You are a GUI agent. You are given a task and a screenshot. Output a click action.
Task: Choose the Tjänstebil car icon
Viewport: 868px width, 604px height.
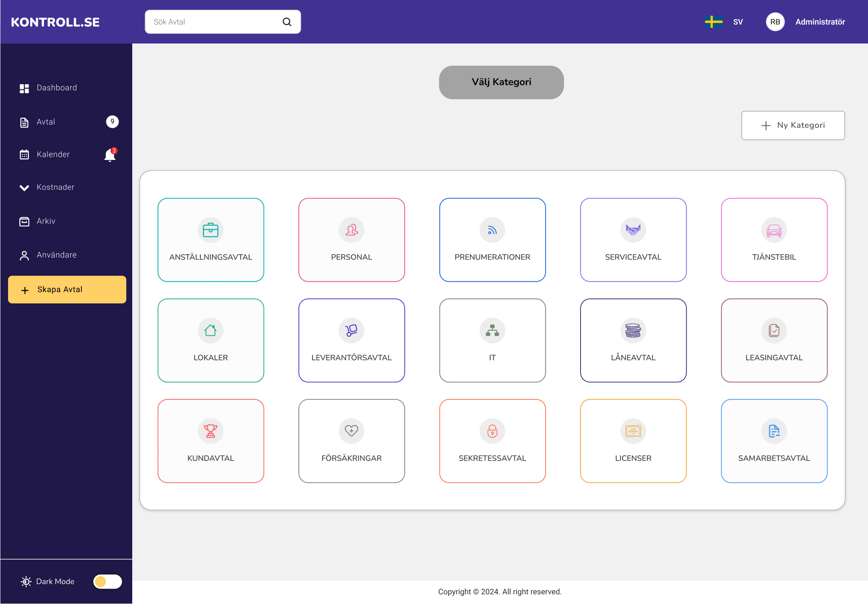tap(774, 230)
